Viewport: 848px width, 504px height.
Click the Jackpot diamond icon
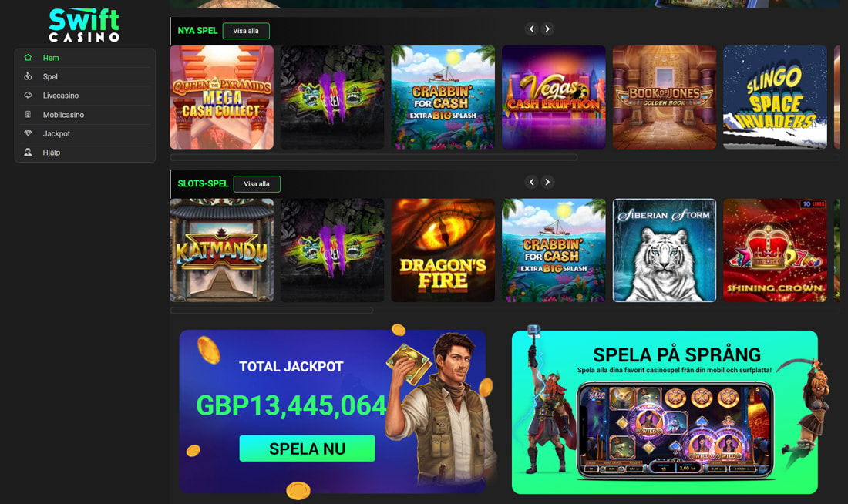click(x=28, y=133)
